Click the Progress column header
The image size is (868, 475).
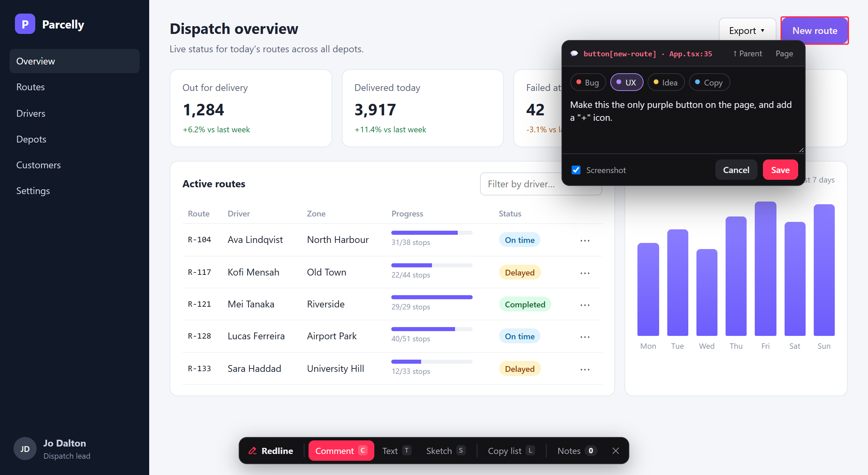click(407, 214)
